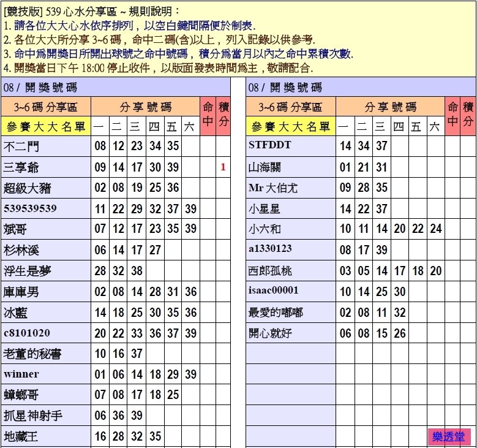This screenshot has width=477, height=448.
Task: Click left table column header 六
Action: [x=191, y=126]
